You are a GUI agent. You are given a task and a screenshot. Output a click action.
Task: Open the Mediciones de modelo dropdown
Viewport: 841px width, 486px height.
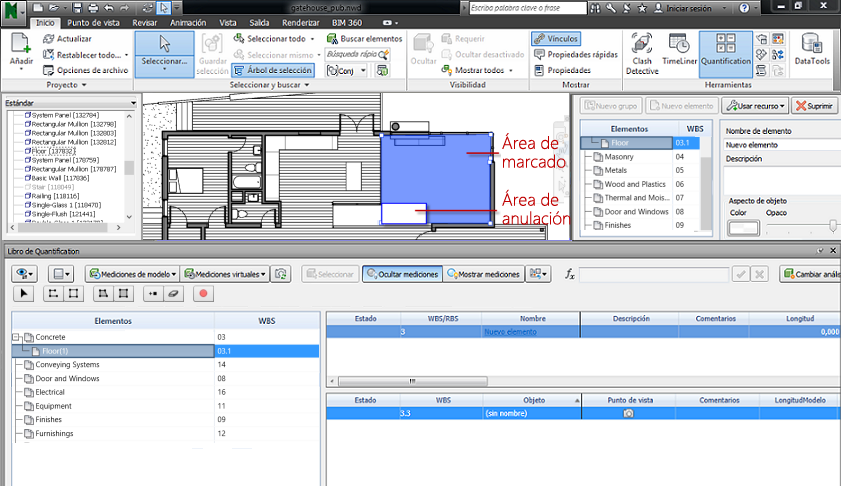coord(132,274)
